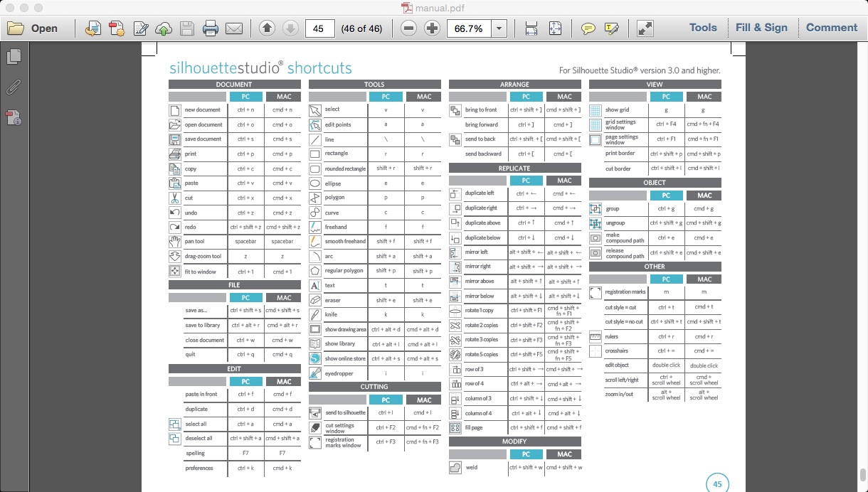Click the greyed-out floppy disk save icon
This screenshot has height=492, width=868.
point(187,28)
